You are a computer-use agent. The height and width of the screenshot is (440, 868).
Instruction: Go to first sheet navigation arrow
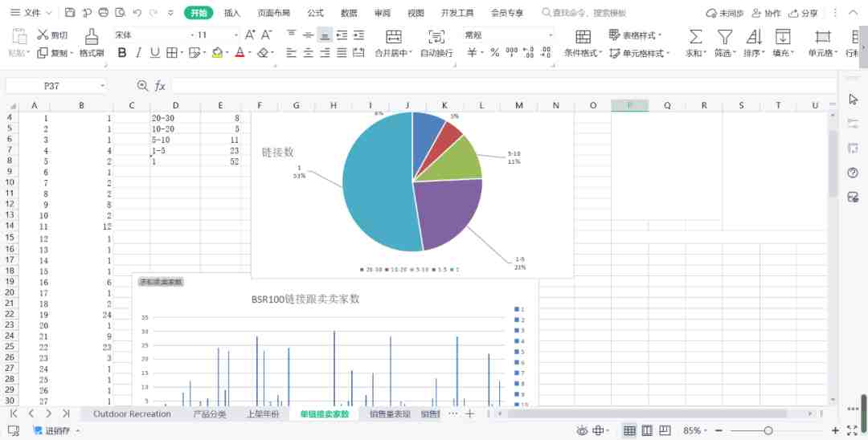pyautogui.click(x=14, y=414)
